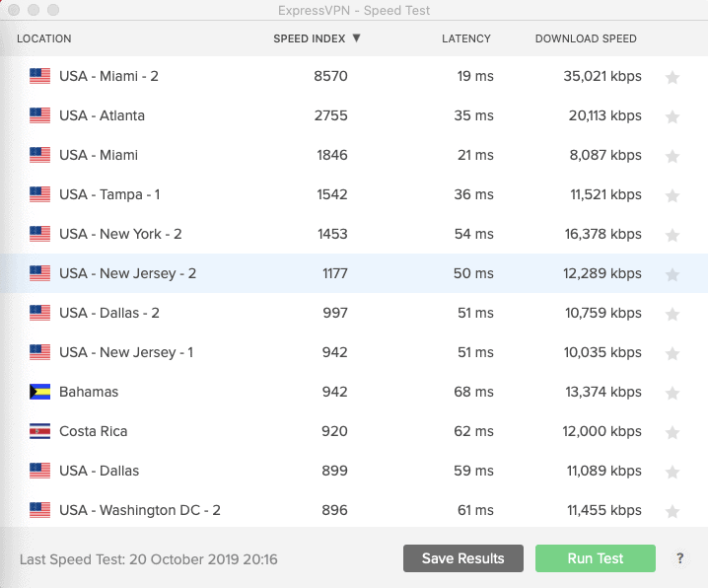708x588 pixels.
Task: Click the flag next to USA - Miami
Action: point(39,155)
